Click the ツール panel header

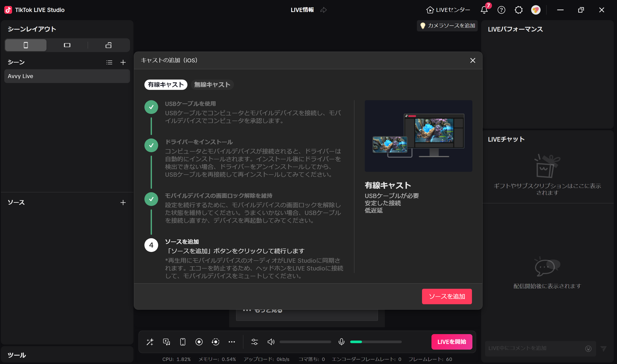pos(17,355)
